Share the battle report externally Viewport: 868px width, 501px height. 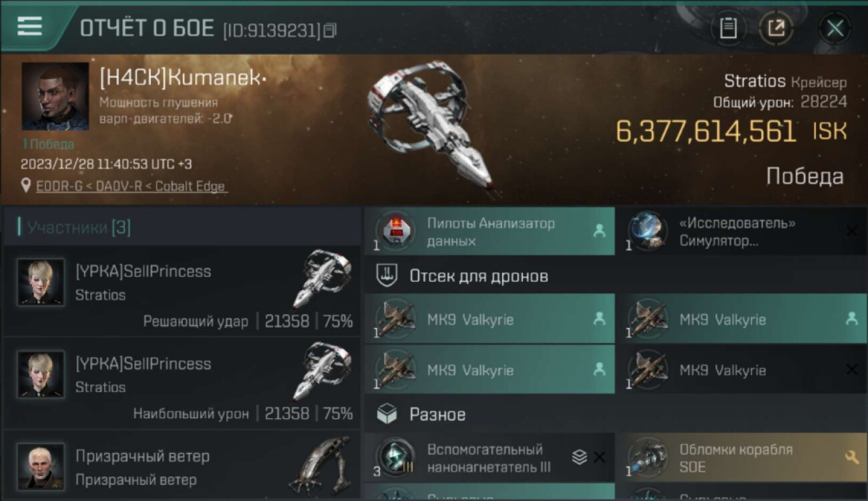(776, 28)
